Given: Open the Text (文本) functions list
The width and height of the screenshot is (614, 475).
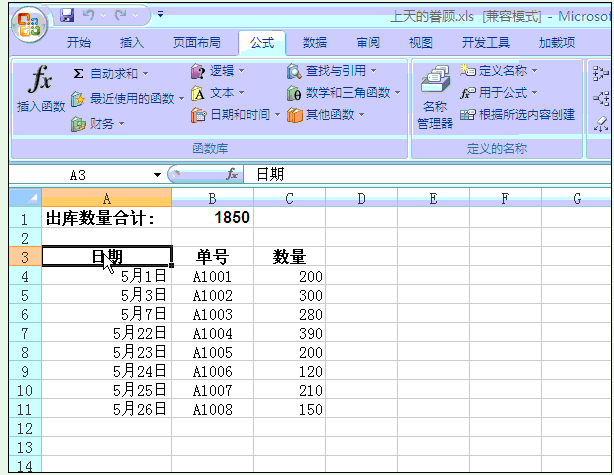Looking at the screenshot, I should [x=217, y=93].
